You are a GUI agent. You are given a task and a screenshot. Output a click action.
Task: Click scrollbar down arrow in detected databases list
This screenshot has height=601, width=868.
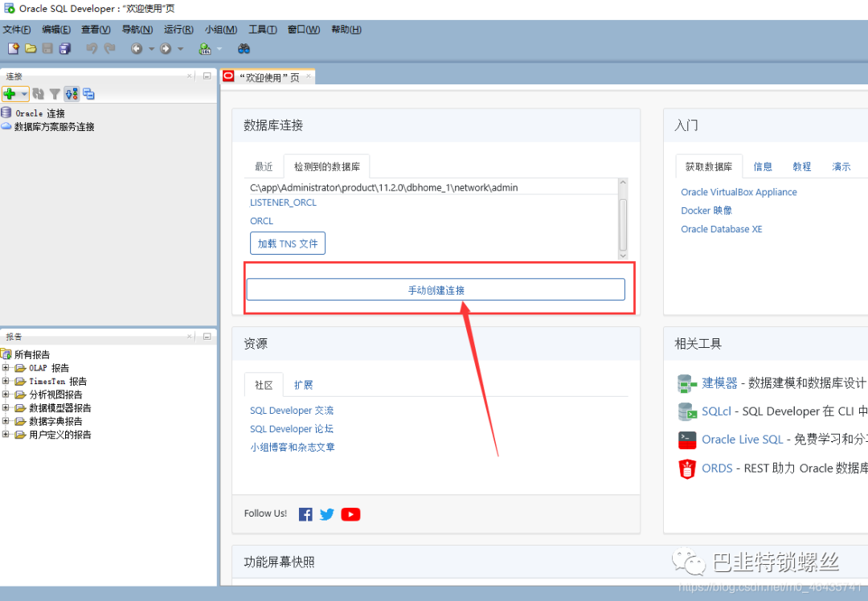(623, 256)
